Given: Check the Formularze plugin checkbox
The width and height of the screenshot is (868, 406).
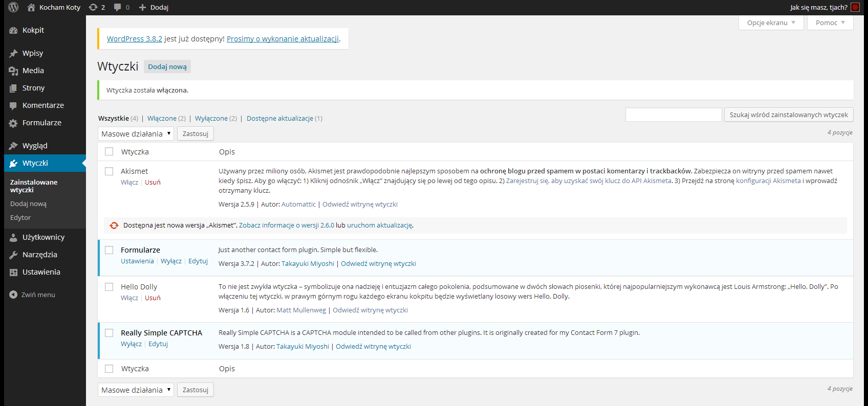Looking at the screenshot, I should (x=109, y=250).
